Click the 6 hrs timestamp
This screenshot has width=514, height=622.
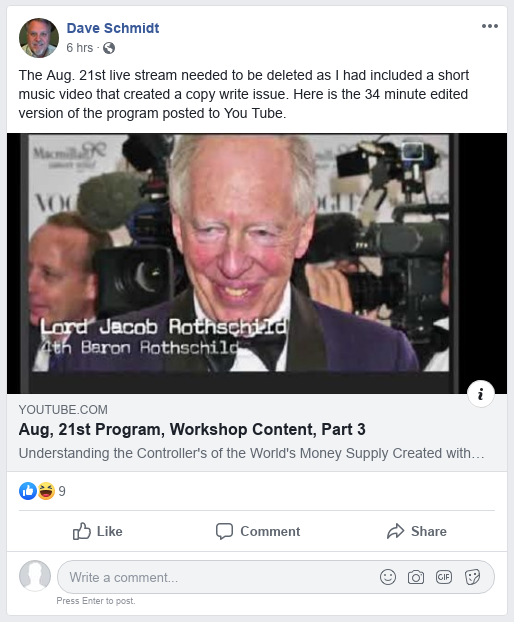click(x=79, y=48)
